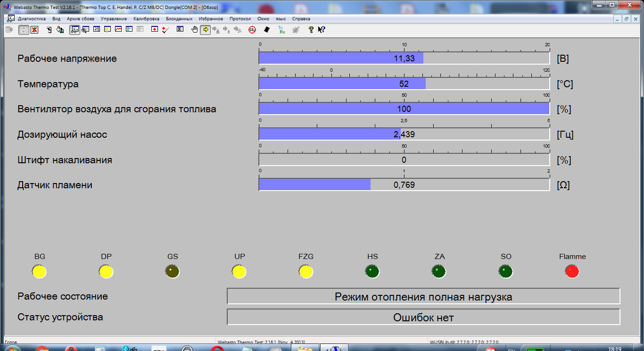The image size is (644, 351).
Task: Click the sigma summary toolbar icon
Action: (180, 30)
